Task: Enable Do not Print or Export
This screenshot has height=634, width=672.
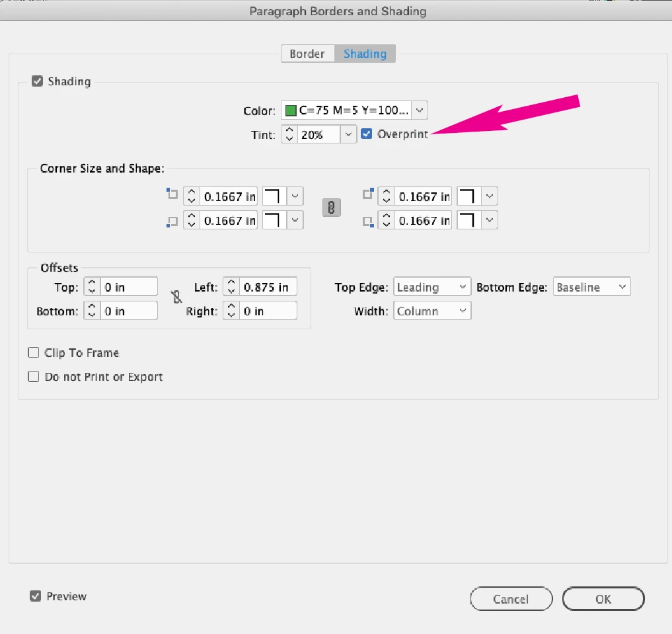Action: tap(34, 376)
